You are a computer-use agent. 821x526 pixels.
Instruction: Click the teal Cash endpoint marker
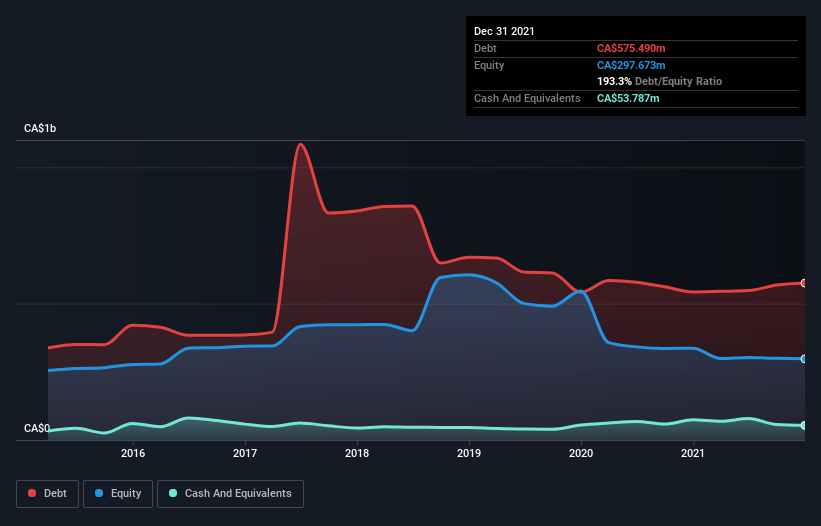(x=804, y=426)
